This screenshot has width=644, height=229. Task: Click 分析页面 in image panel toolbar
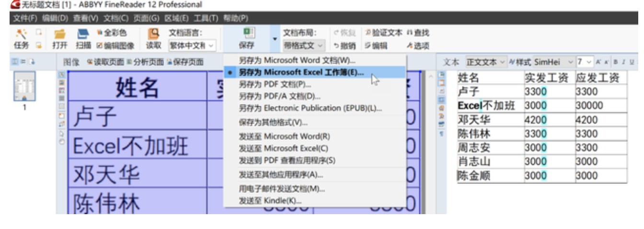(x=145, y=62)
